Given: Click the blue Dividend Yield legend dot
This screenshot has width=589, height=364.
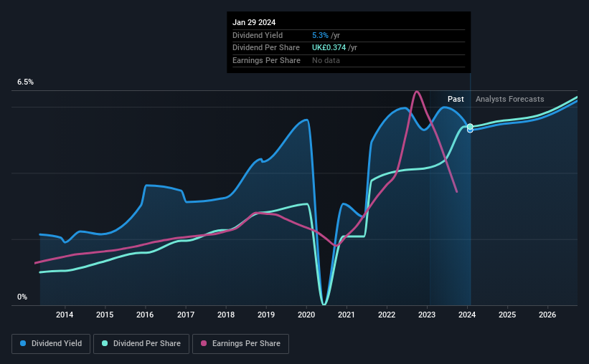Looking at the screenshot, I should point(23,343).
